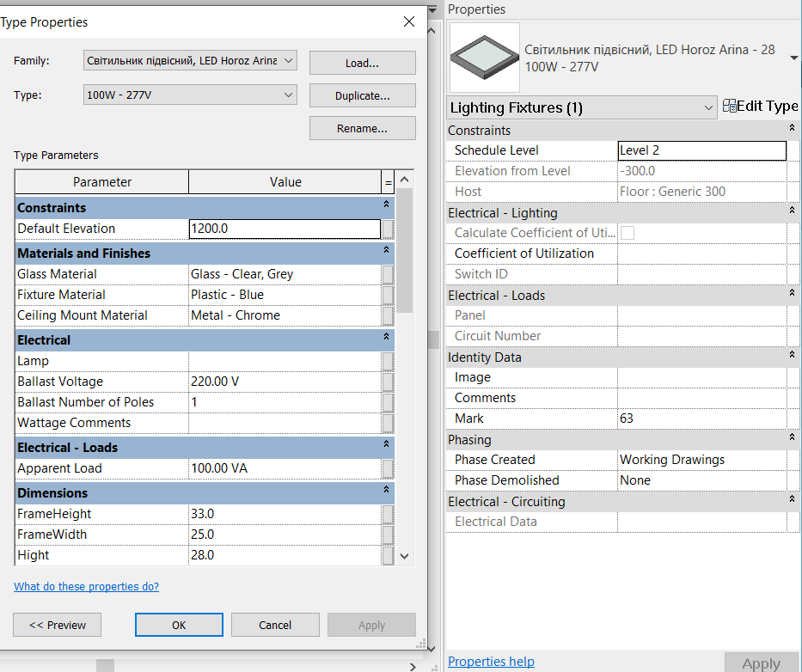Image resolution: width=802 pixels, height=672 pixels.
Task: Click the equals column header icon
Action: (x=389, y=182)
